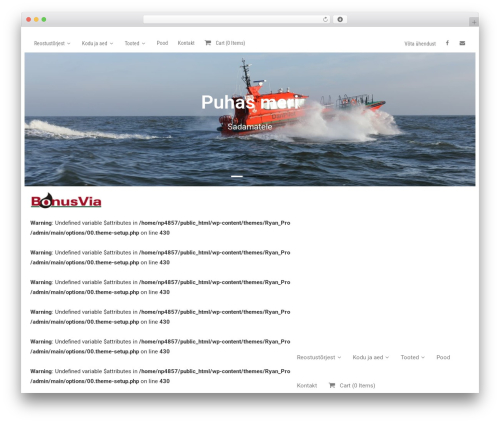Viewport: 500px width, 423px height.
Task: Expand bottom Tooted menu chevron
Action: point(423,357)
